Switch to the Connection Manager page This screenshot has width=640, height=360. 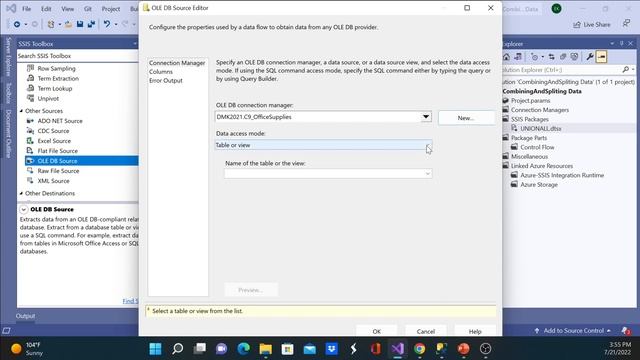[x=177, y=63]
